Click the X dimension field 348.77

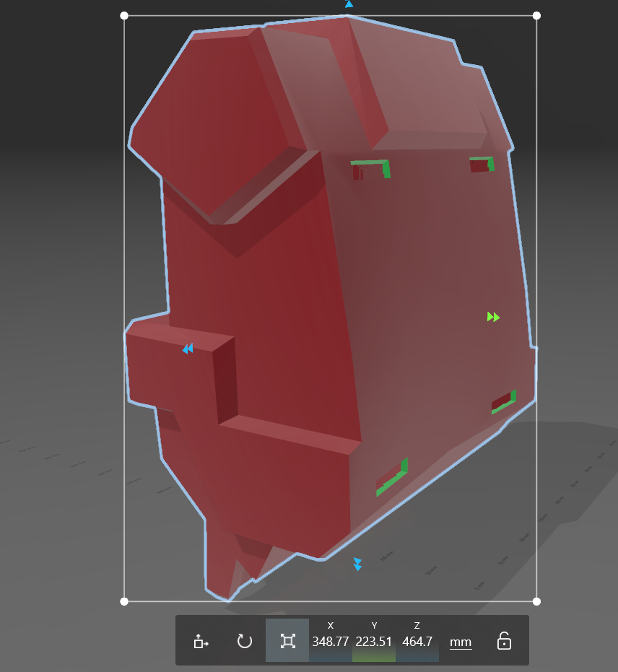point(330,642)
